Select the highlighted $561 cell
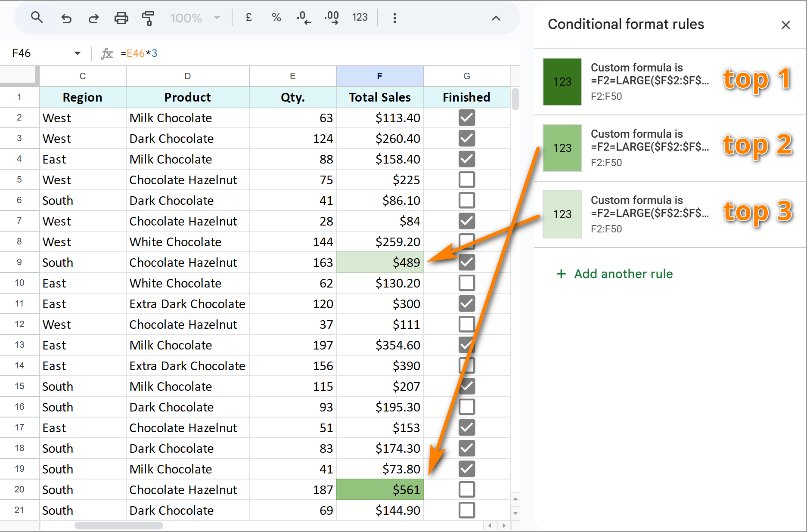Viewport: 807px width, 532px height. [380, 489]
